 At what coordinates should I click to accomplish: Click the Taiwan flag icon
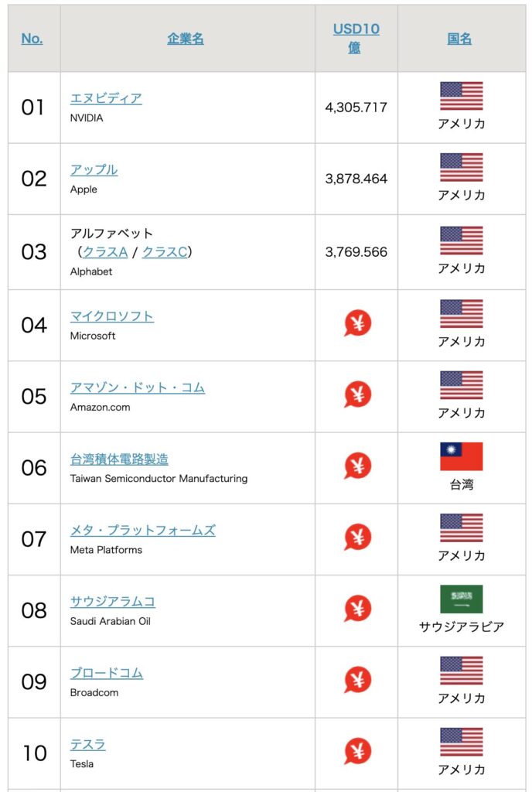[x=461, y=456]
